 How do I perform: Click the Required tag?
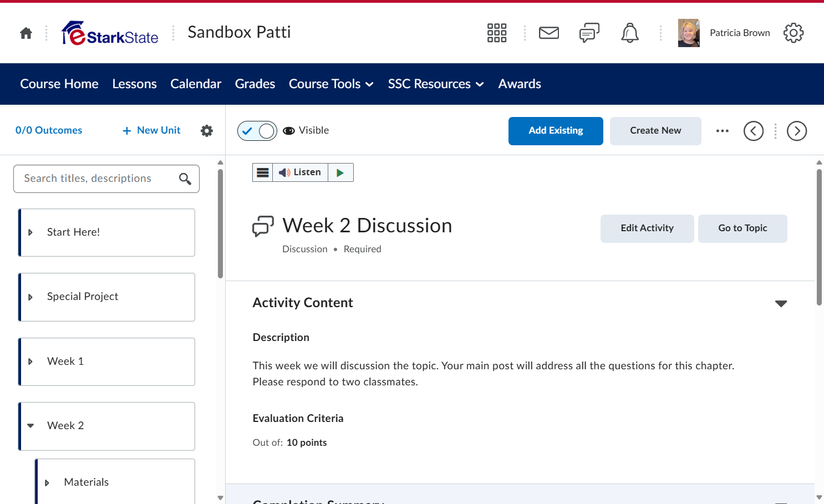tap(362, 250)
